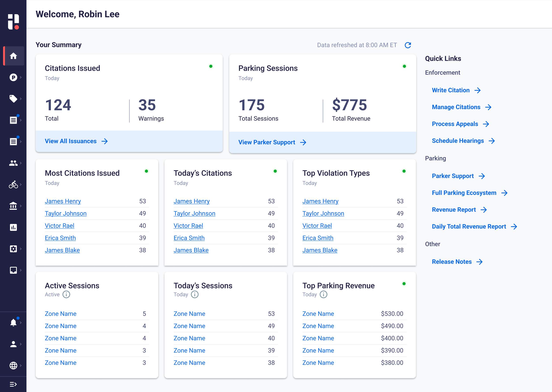552x392 pixels.
Task: Refresh summary data using reload icon
Action: coord(408,45)
